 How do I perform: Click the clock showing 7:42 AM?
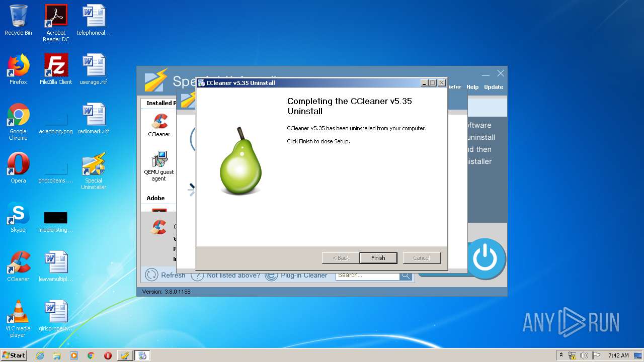618,355
